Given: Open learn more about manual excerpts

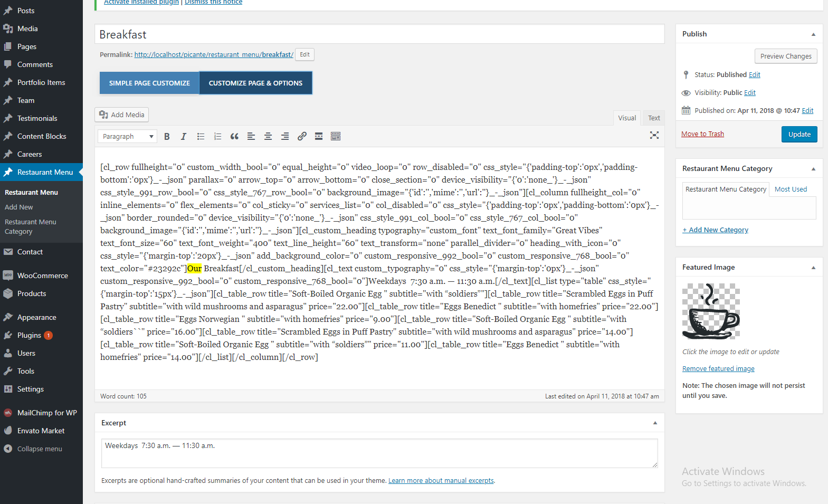Looking at the screenshot, I should (441, 480).
